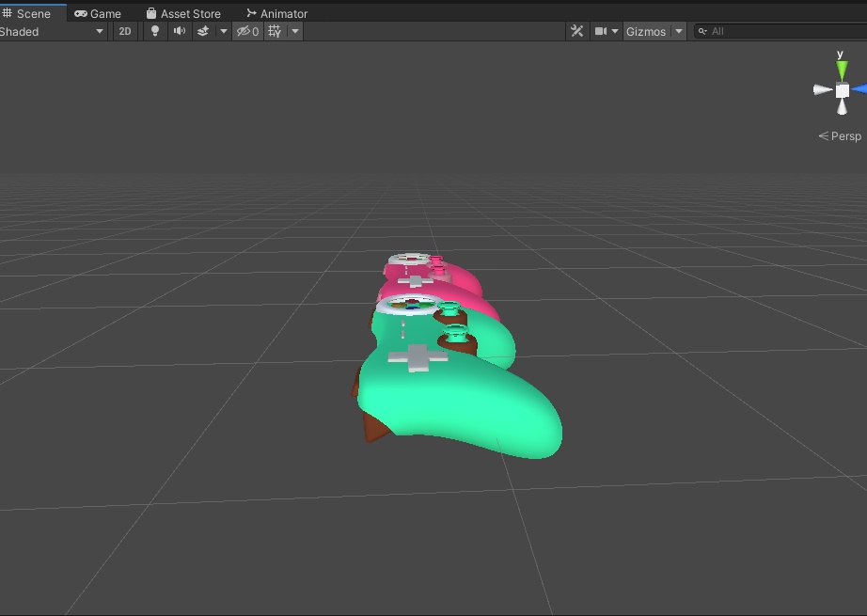Switch to the Game tab
The width and height of the screenshot is (867, 616).
coord(98,12)
